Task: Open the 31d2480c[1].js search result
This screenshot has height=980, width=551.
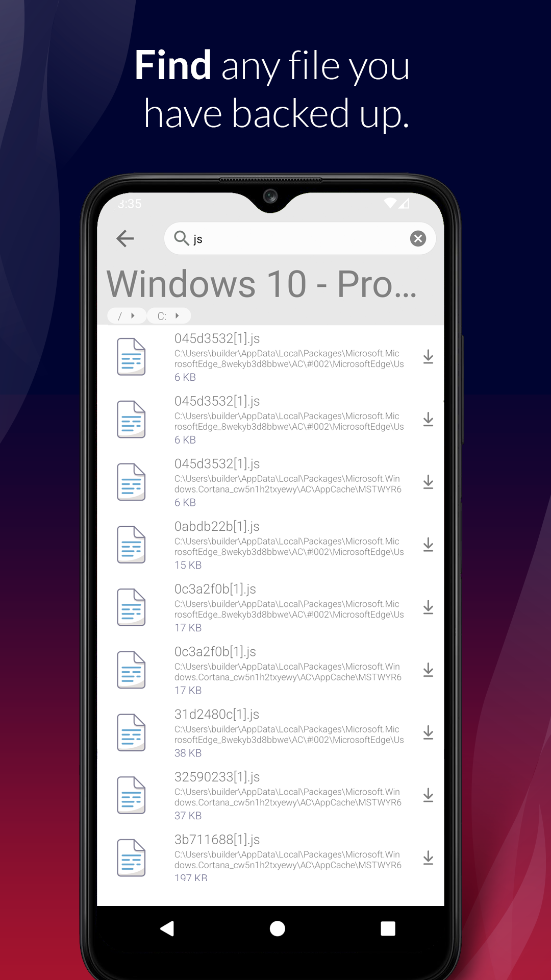Action: click(288, 733)
